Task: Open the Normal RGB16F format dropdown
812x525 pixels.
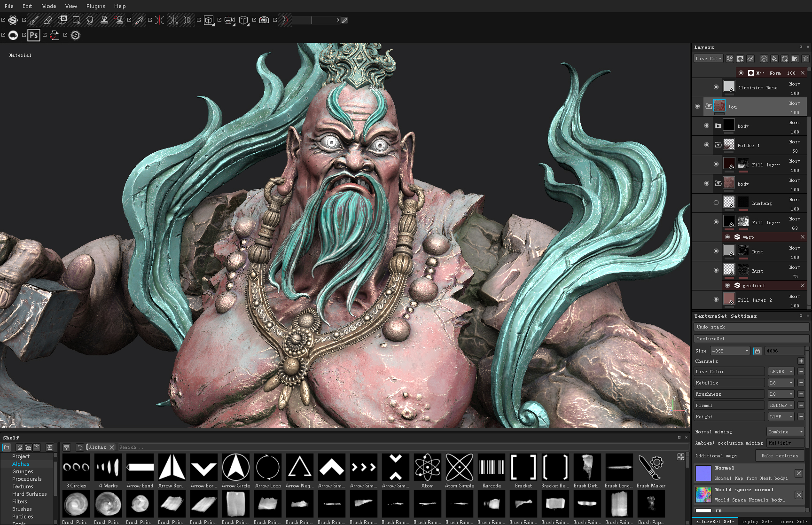Action: (x=781, y=406)
